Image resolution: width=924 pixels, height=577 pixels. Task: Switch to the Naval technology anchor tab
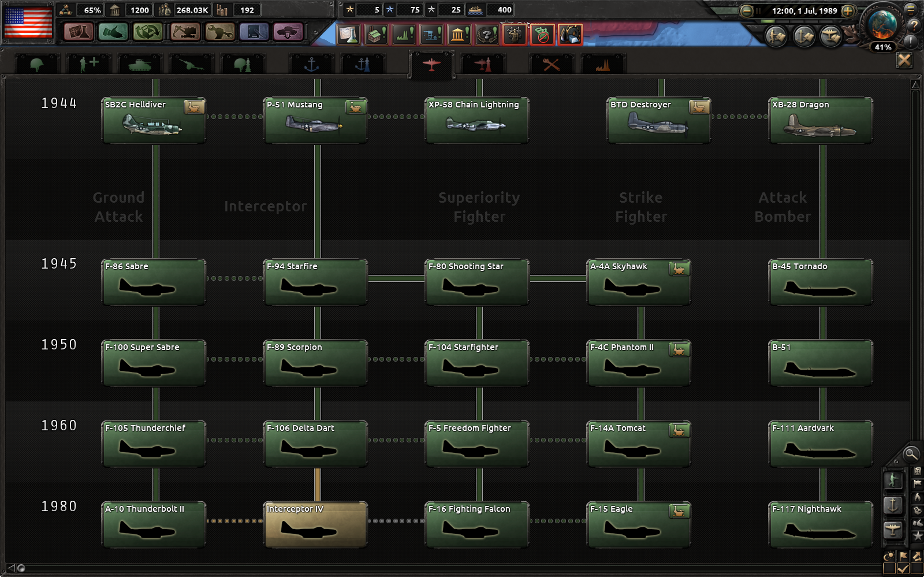(311, 65)
